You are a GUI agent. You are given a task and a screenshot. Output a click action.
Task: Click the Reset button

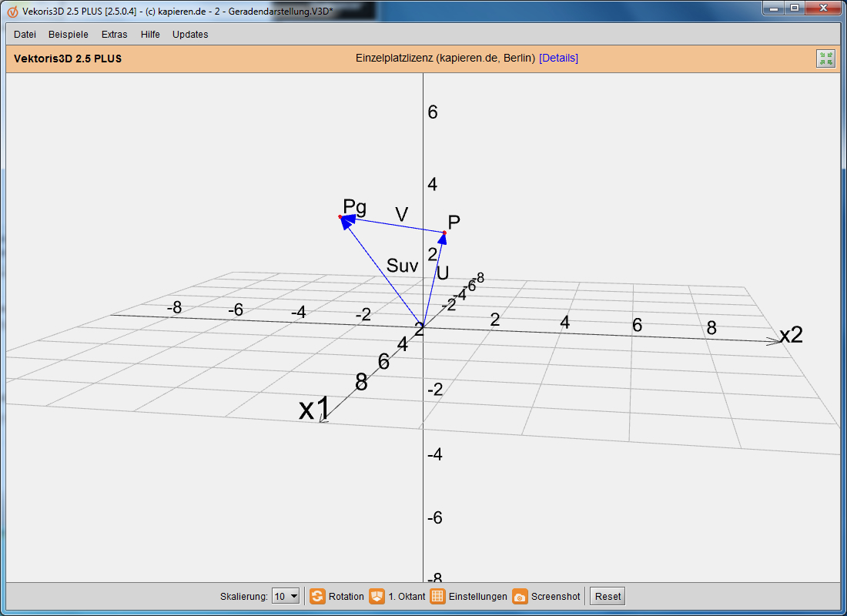coord(608,596)
